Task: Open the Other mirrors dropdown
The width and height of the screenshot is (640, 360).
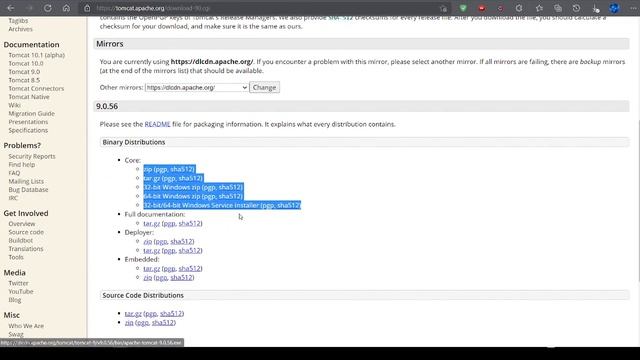Action: pos(196,87)
